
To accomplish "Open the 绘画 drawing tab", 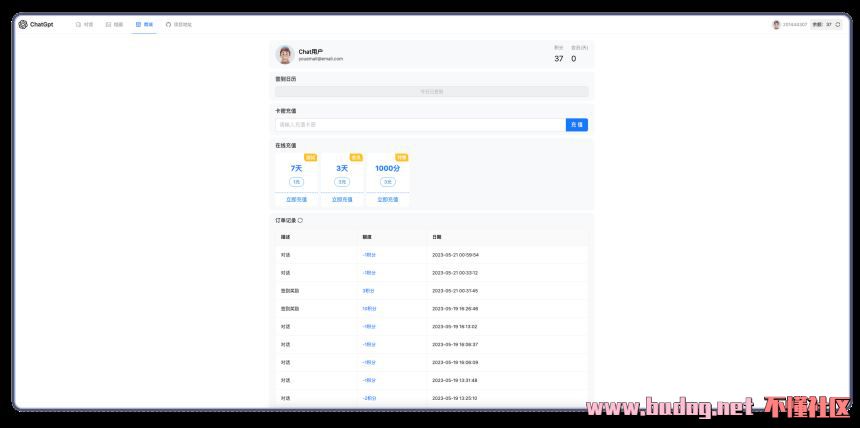I will [x=114, y=25].
